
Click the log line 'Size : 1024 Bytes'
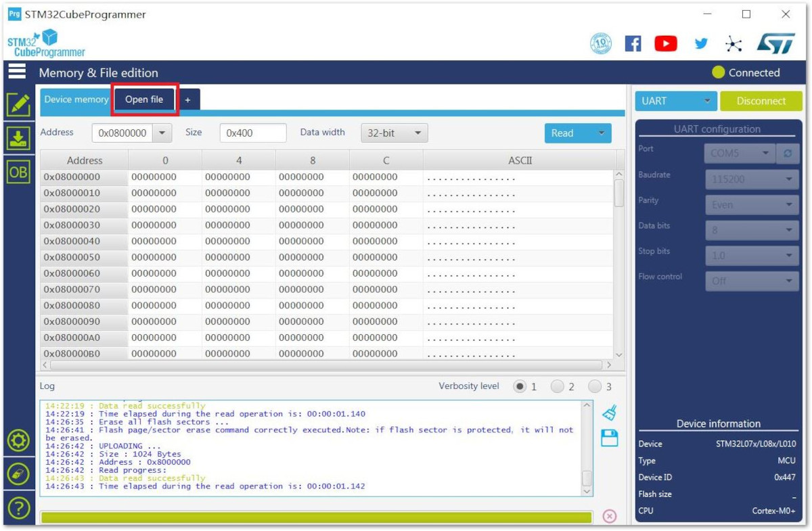pyautogui.click(x=113, y=454)
